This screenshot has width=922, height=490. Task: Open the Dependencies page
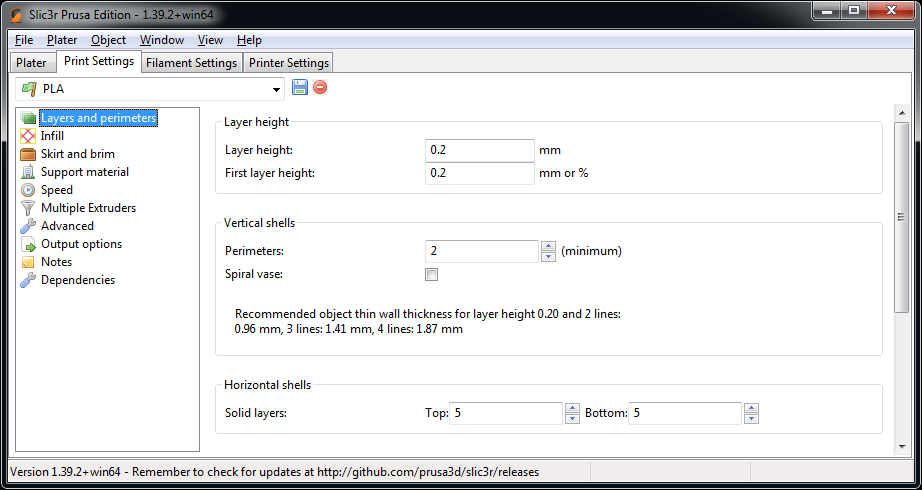point(78,281)
